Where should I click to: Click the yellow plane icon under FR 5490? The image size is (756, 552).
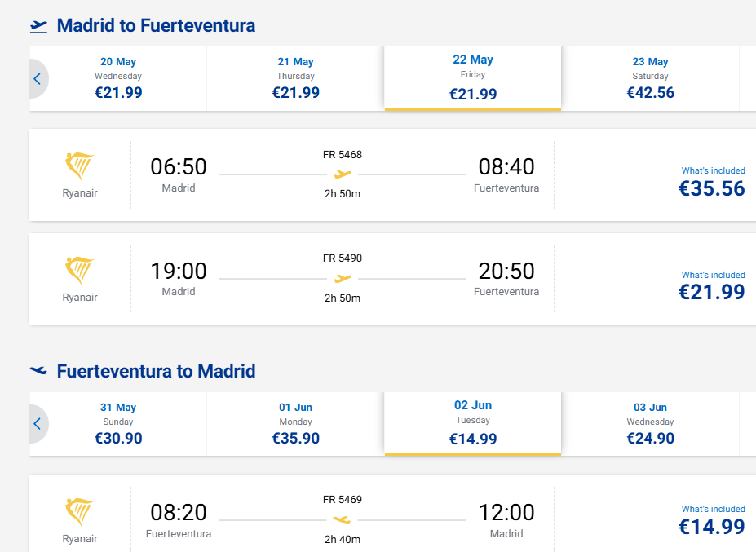(x=343, y=279)
